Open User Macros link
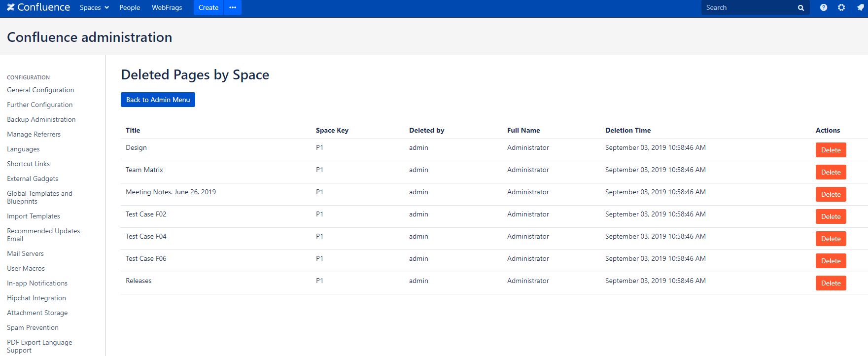Viewport: 868px width, 356px height. pyautogui.click(x=26, y=268)
